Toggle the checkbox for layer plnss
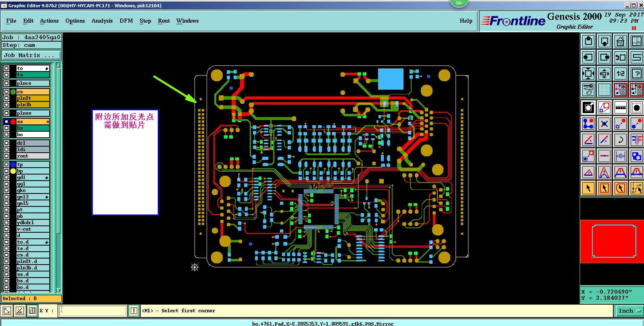The height and width of the screenshot is (326, 644). click(x=6, y=113)
